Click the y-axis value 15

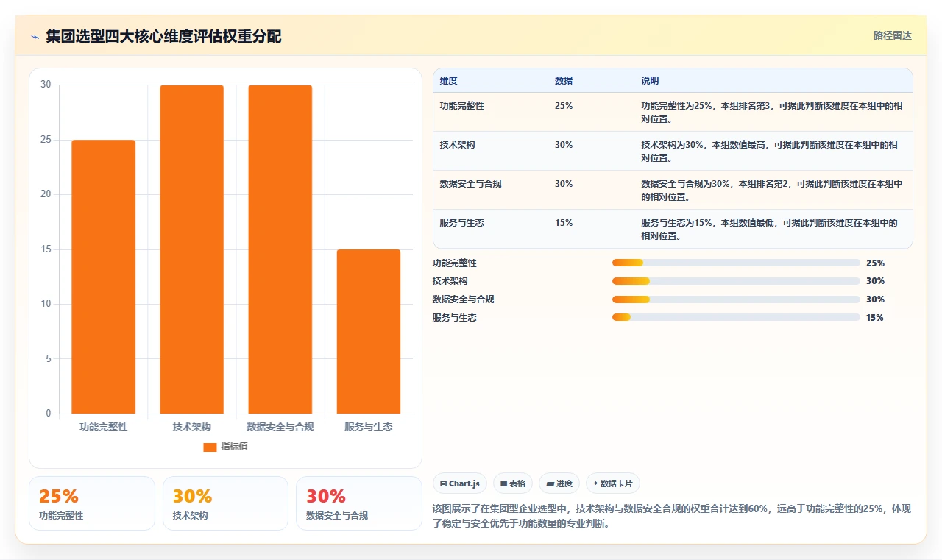point(46,249)
